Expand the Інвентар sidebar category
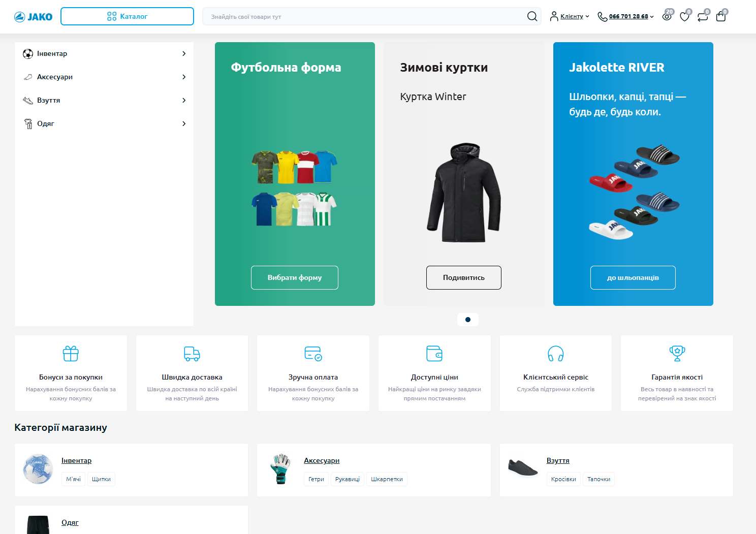 (184, 53)
